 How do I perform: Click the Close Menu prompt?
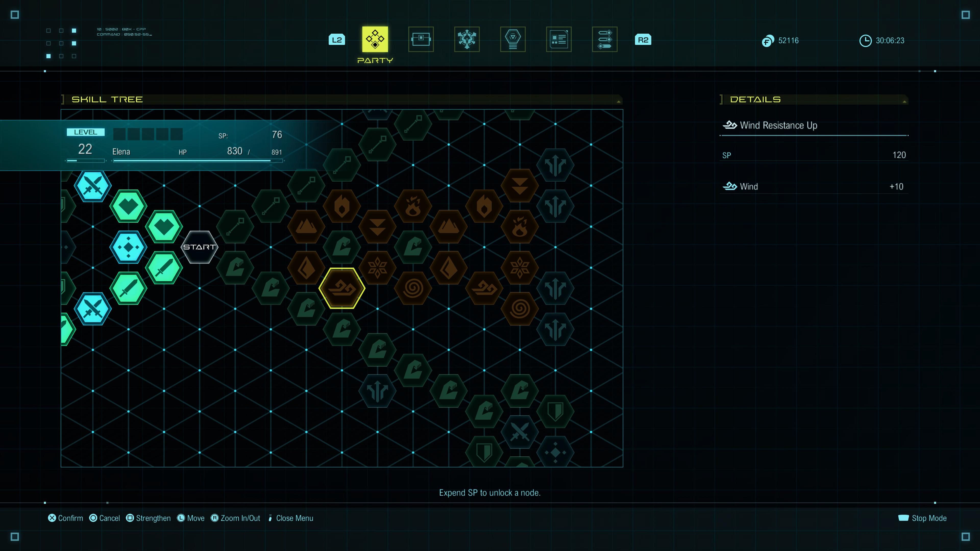(291, 518)
